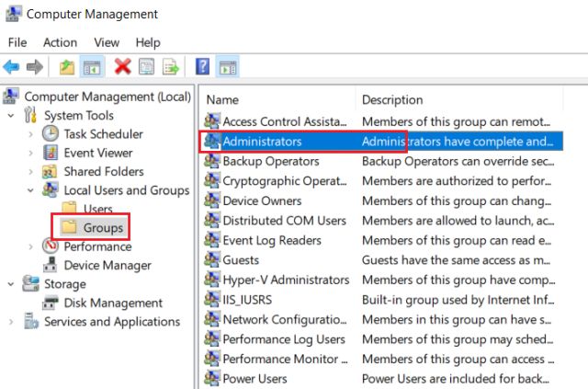Click the Device Manager icon in tree
This screenshot has width=588, height=389.
coord(50,265)
